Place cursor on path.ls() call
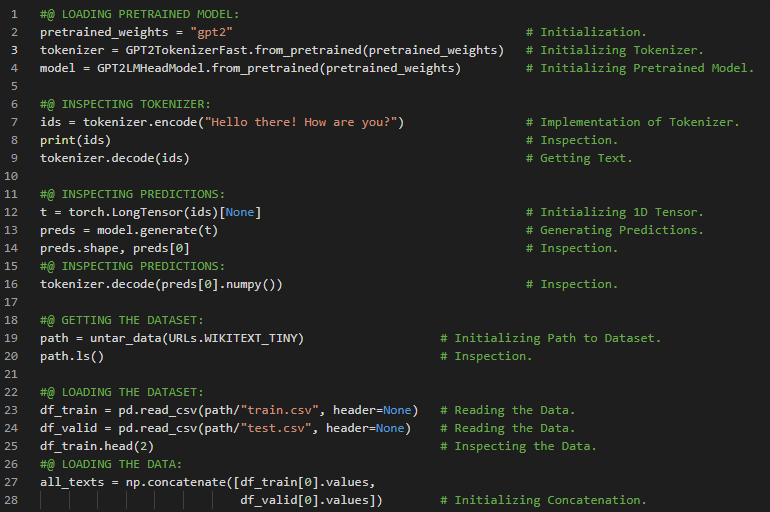 [72, 357]
